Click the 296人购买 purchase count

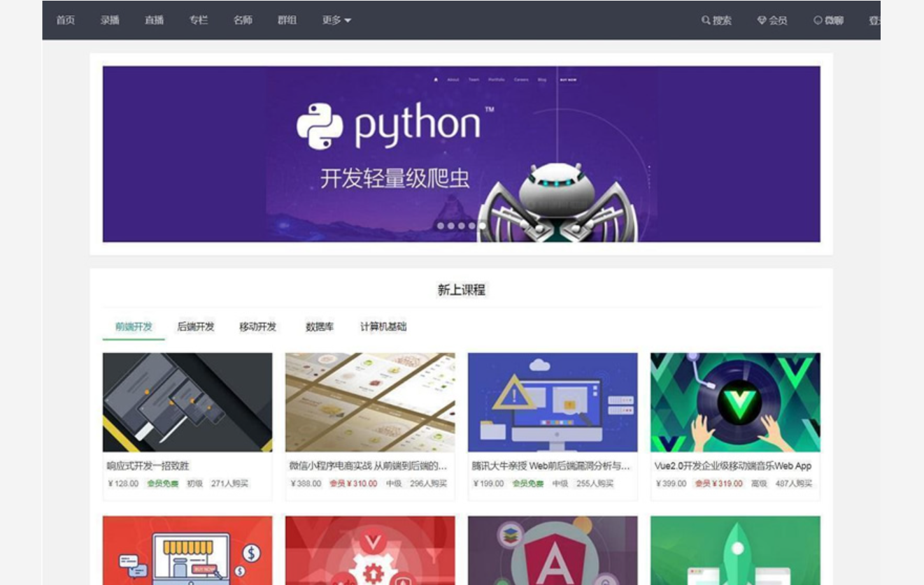(428, 484)
